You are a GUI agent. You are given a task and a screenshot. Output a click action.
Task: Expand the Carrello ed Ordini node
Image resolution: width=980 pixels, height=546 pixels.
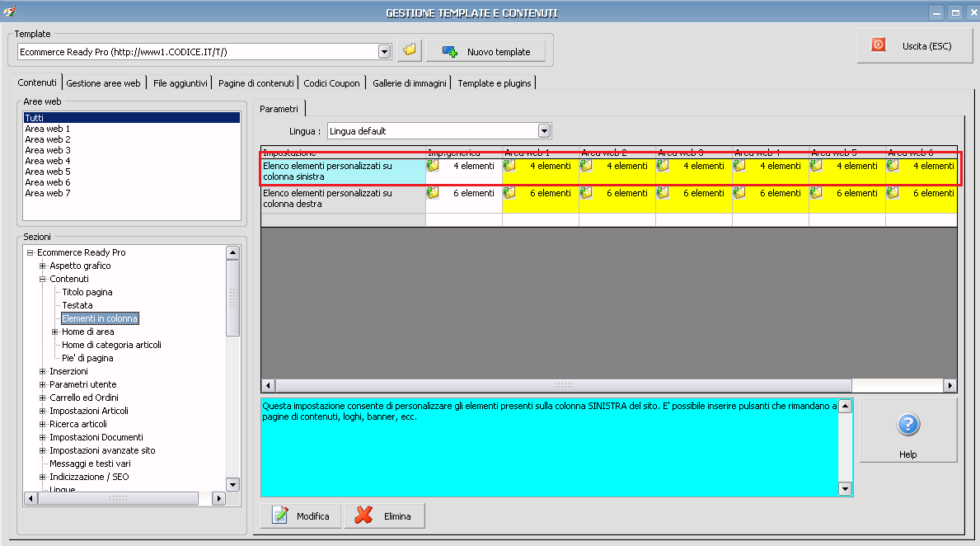point(43,398)
